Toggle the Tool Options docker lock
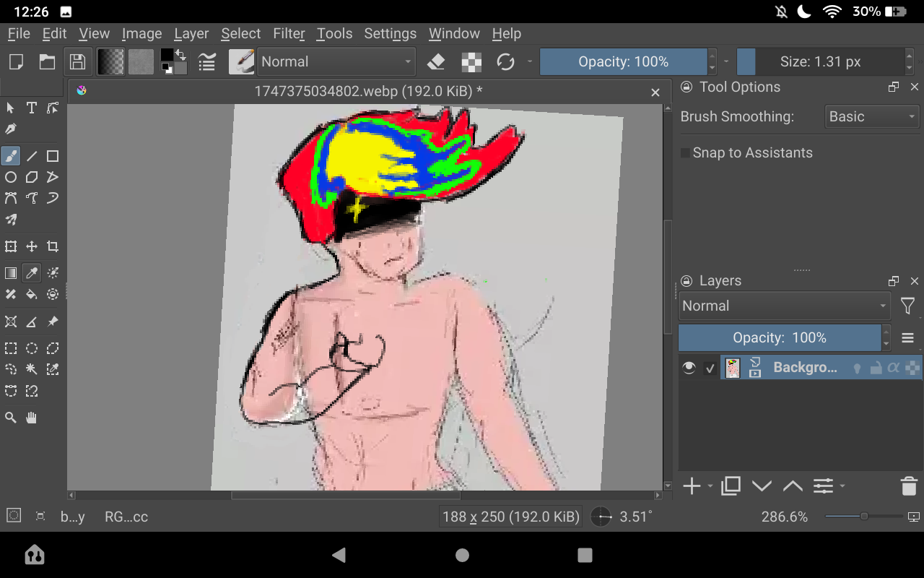 [687, 87]
